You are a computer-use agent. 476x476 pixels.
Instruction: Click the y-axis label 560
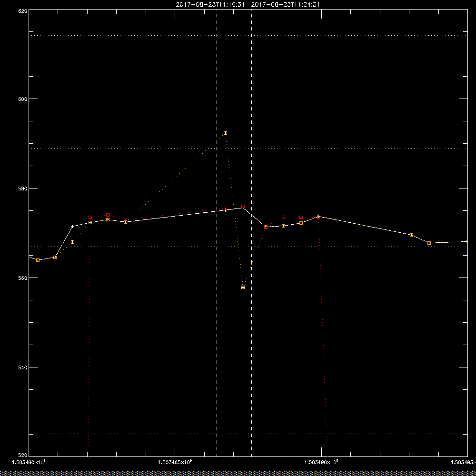click(x=23, y=278)
